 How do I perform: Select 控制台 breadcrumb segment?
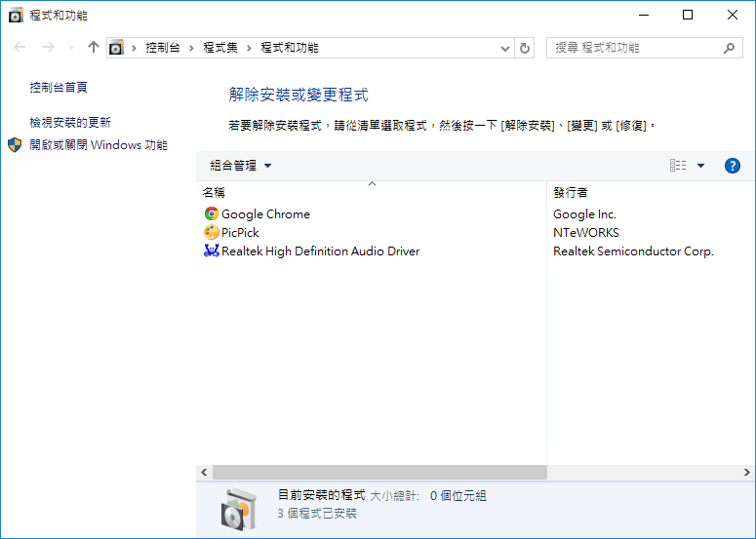[163, 48]
